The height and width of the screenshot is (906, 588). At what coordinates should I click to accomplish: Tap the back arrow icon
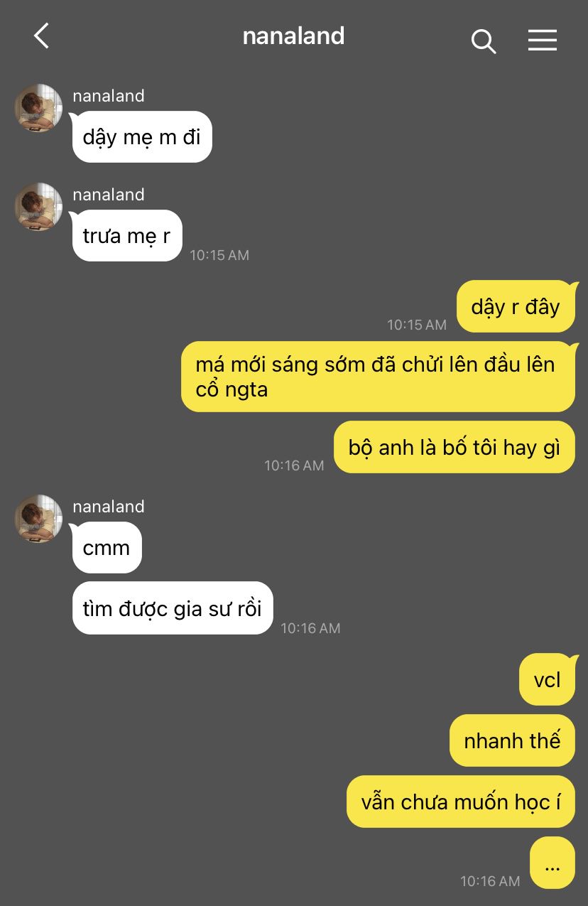click(x=41, y=36)
